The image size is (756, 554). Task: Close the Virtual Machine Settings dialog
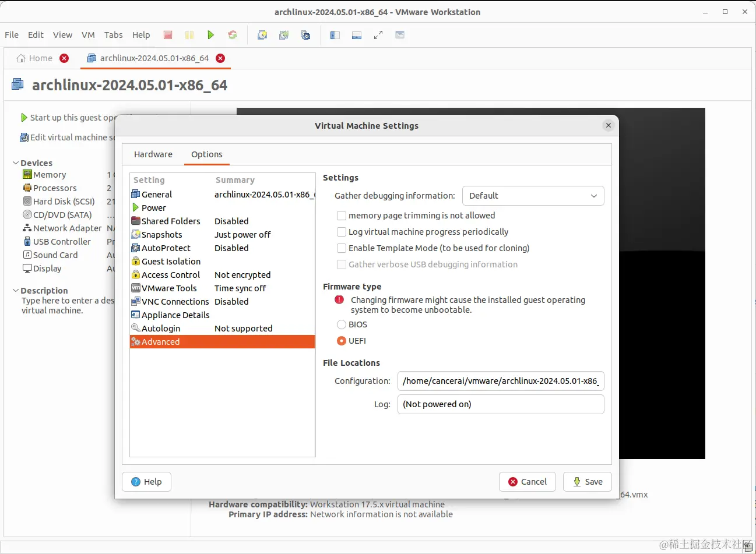pyautogui.click(x=609, y=125)
